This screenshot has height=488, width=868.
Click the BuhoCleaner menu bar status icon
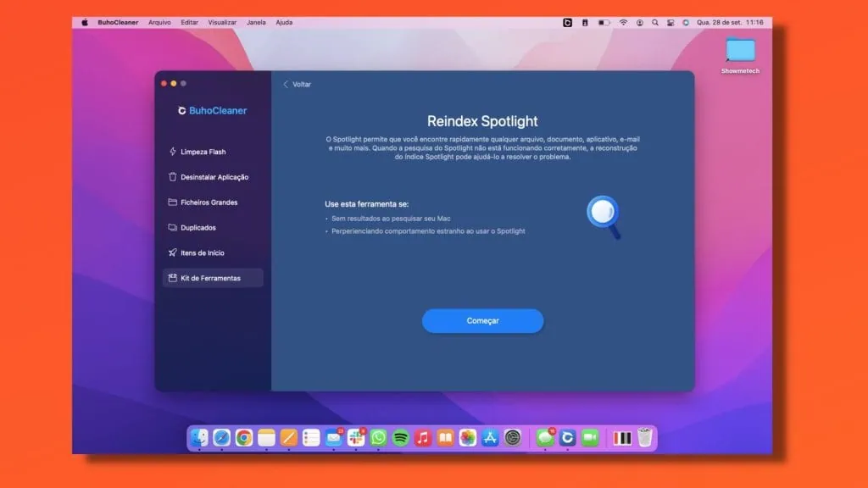(567, 23)
